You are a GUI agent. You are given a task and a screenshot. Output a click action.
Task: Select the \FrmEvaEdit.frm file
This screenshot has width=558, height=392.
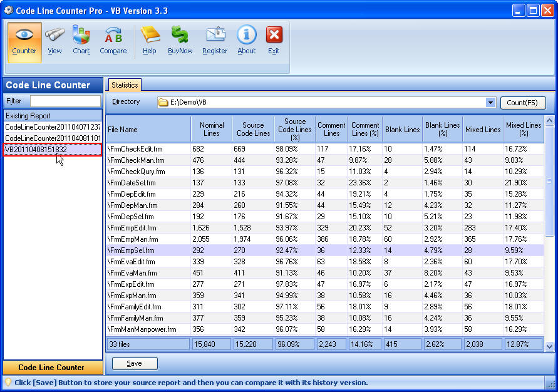tap(325, 262)
